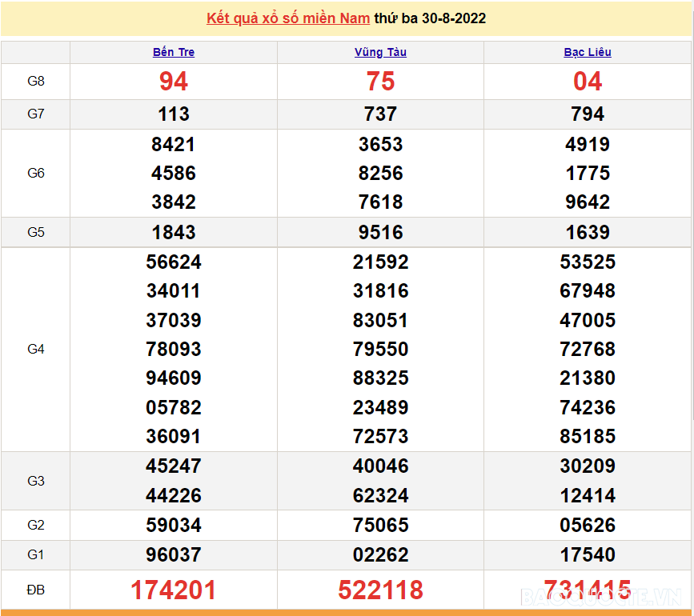The image size is (694, 616).
Task: Click Bến Tre G8 number 94
Action: point(174,82)
